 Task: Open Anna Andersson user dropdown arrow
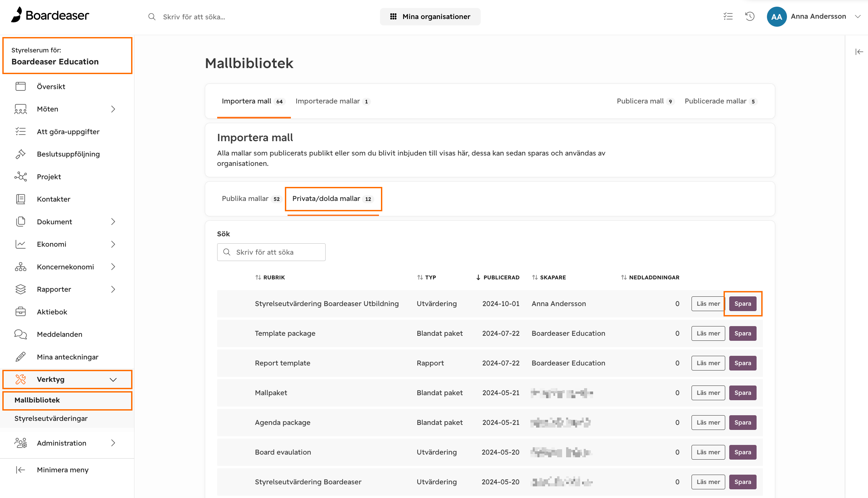(857, 16)
